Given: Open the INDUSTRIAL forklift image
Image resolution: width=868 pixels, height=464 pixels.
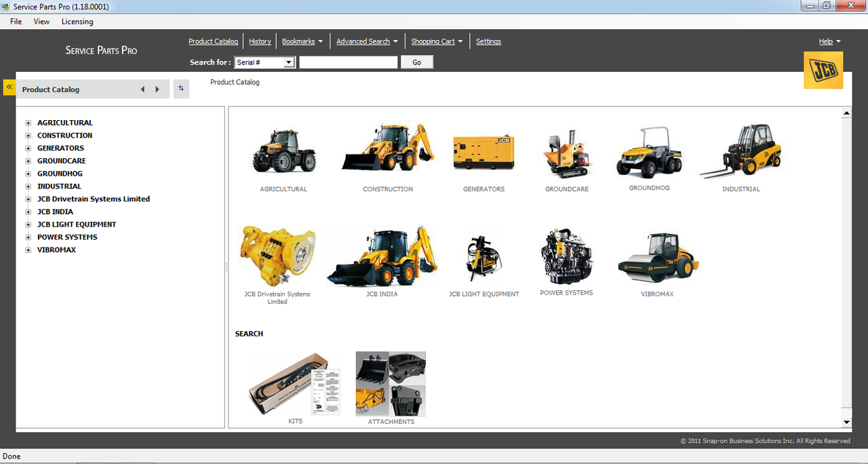Looking at the screenshot, I should point(741,151).
